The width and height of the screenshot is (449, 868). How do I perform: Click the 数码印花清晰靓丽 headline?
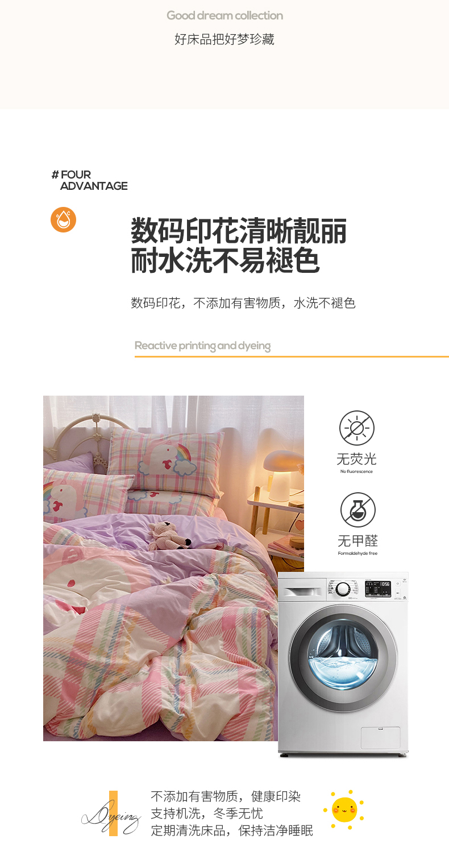click(239, 230)
